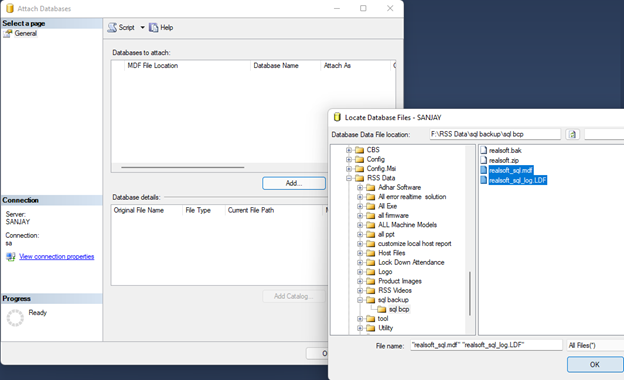Click the Add Catalog... button
The width and height of the screenshot is (624, 380).
click(294, 296)
